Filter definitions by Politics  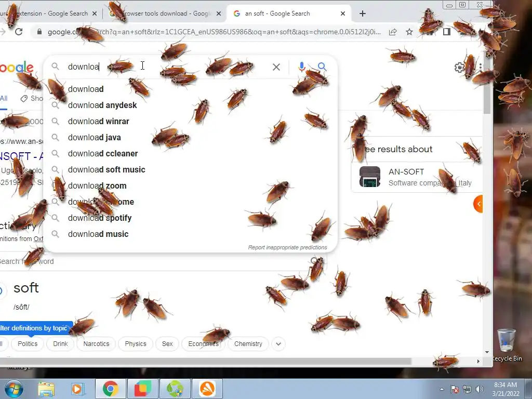pyautogui.click(x=28, y=344)
